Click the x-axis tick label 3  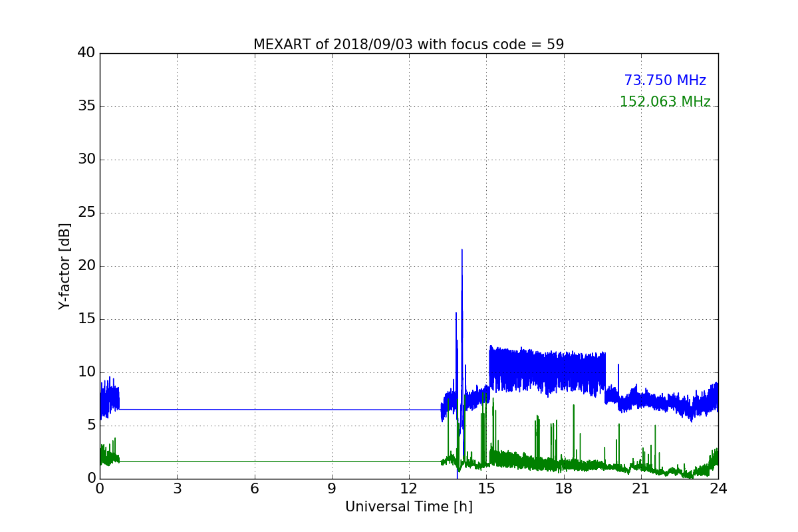177,488
